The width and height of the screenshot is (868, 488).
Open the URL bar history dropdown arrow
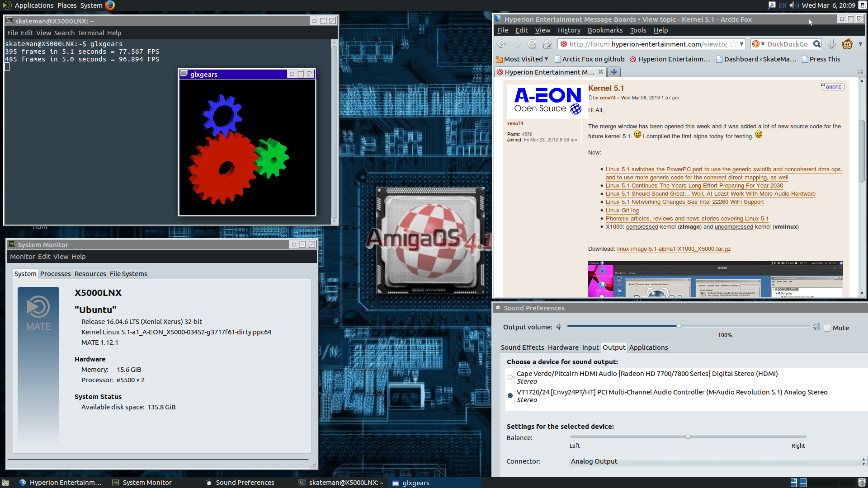click(x=741, y=44)
